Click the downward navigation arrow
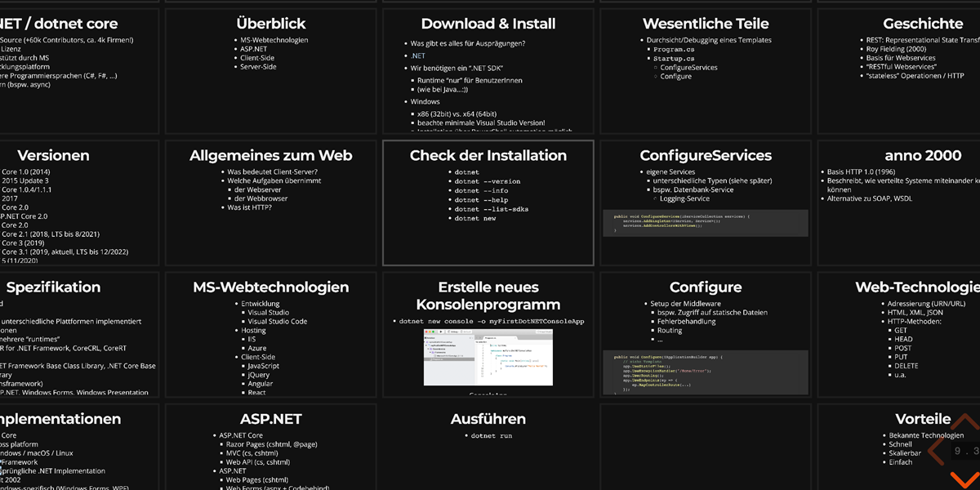Screen dimensions: 980x490 [964, 479]
